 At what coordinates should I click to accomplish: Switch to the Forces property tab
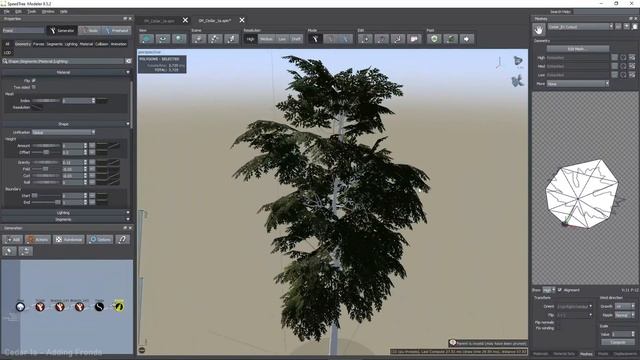click(38, 44)
